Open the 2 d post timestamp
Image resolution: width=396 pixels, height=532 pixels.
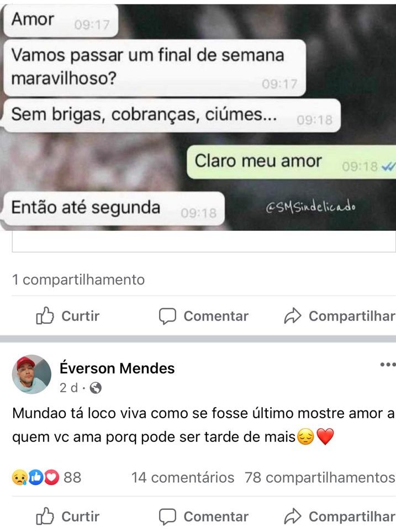(69, 387)
